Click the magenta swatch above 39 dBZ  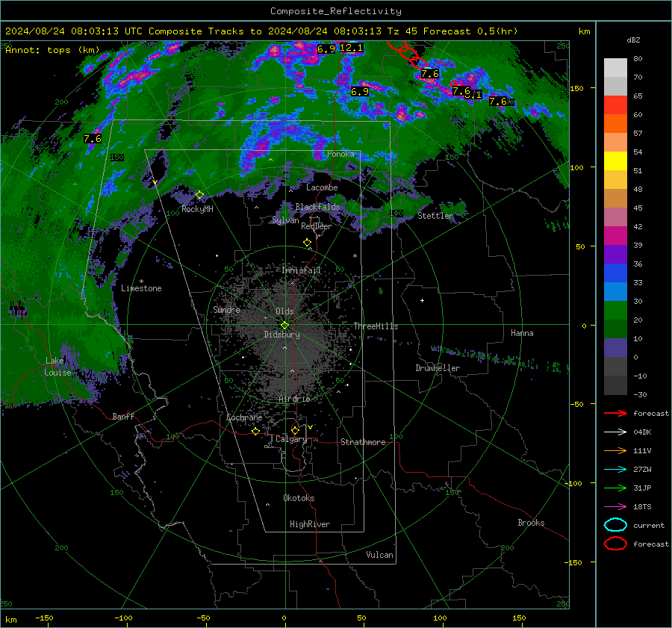point(615,235)
